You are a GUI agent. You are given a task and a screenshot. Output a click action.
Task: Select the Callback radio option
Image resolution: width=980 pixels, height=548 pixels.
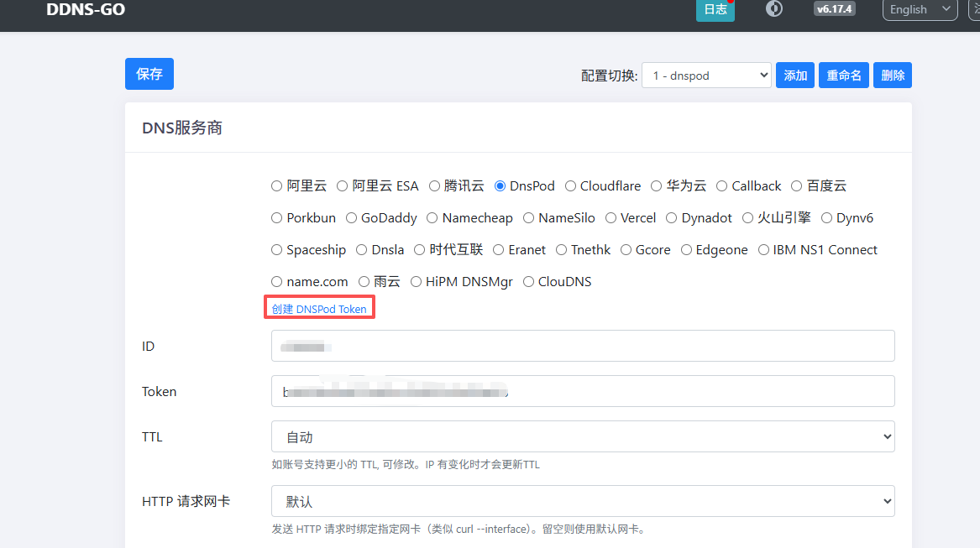click(x=722, y=186)
